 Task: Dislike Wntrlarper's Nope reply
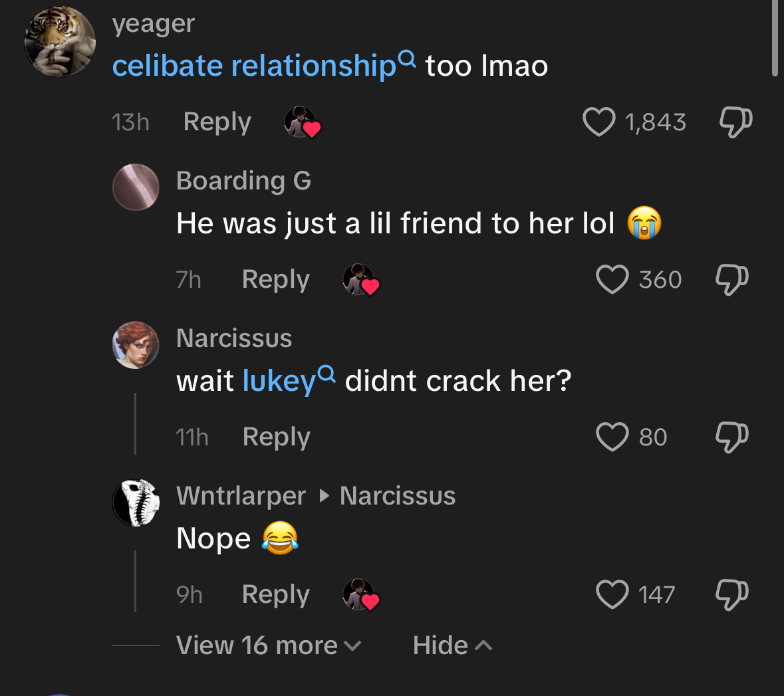732,595
